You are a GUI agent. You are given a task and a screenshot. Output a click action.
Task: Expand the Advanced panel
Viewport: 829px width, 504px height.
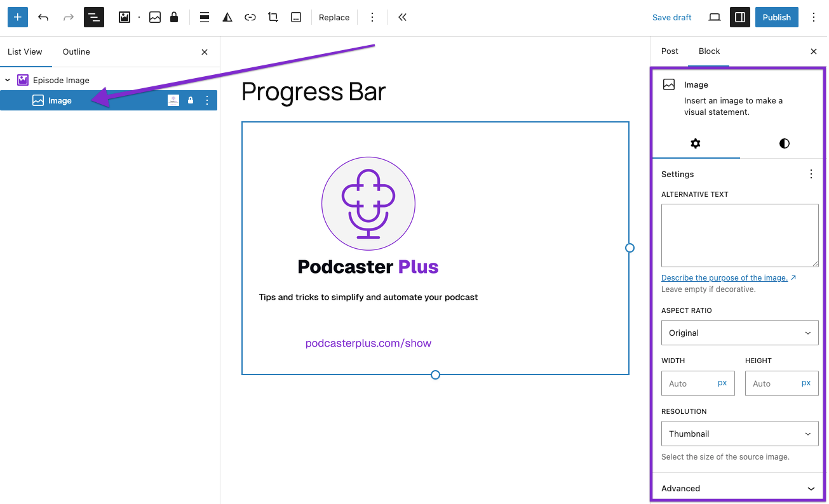[739, 488]
